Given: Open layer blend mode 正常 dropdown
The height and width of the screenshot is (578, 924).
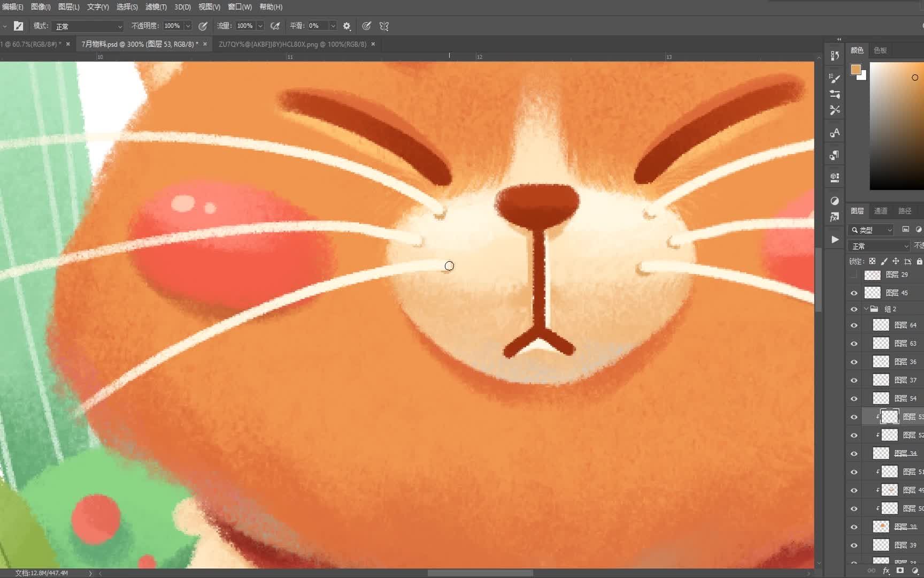Looking at the screenshot, I should (x=879, y=246).
